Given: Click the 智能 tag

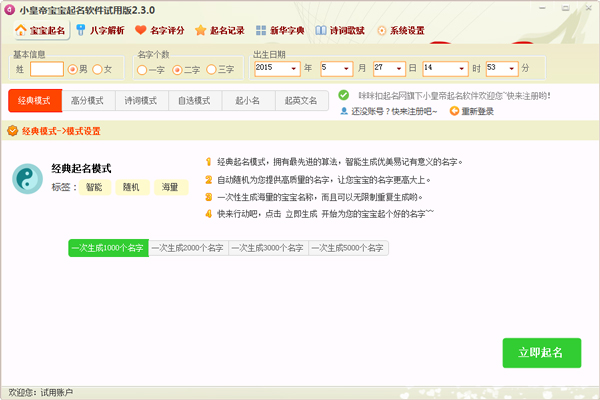Looking at the screenshot, I should tap(95, 187).
